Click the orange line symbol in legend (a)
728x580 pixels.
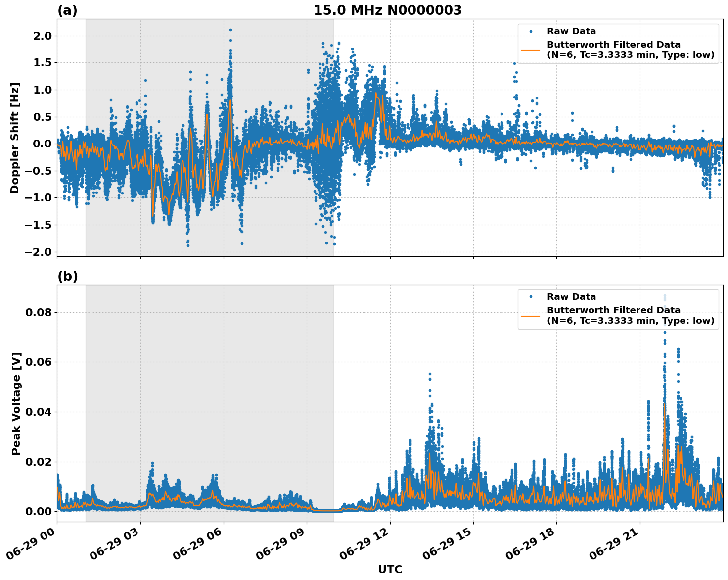coord(530,51)
